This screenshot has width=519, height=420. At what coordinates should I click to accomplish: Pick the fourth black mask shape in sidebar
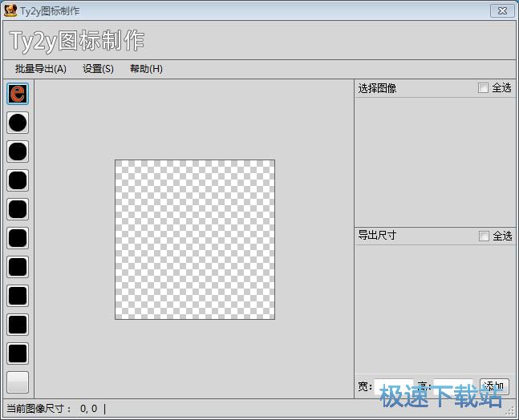pos(18,209)
